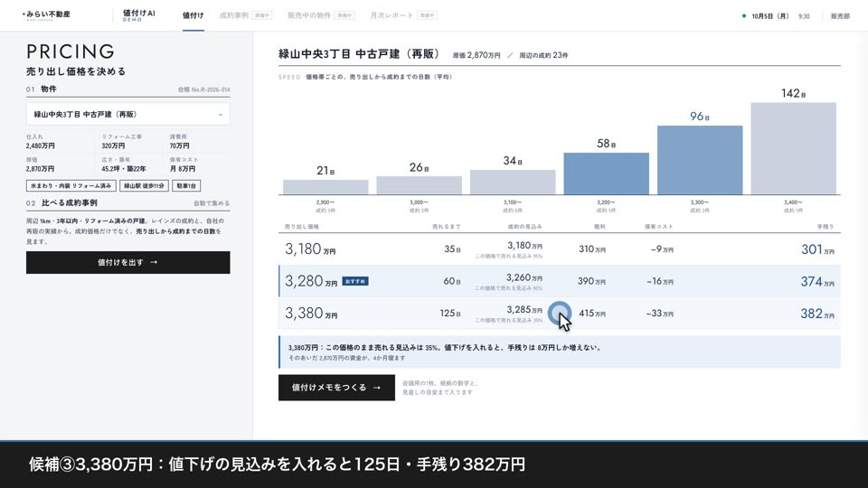The image size is (868, 488).
Task: Click the 35日 days-to-sell value
Action: [452, 249]
